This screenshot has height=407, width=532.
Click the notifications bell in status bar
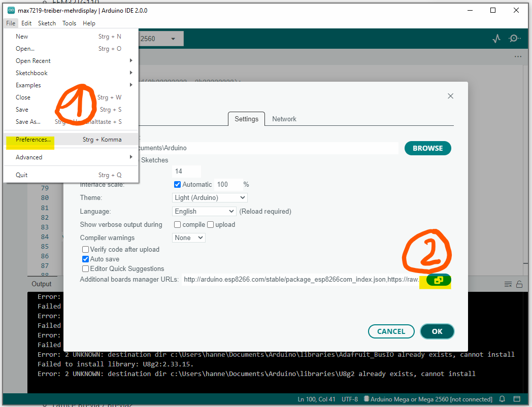point(502,399)
